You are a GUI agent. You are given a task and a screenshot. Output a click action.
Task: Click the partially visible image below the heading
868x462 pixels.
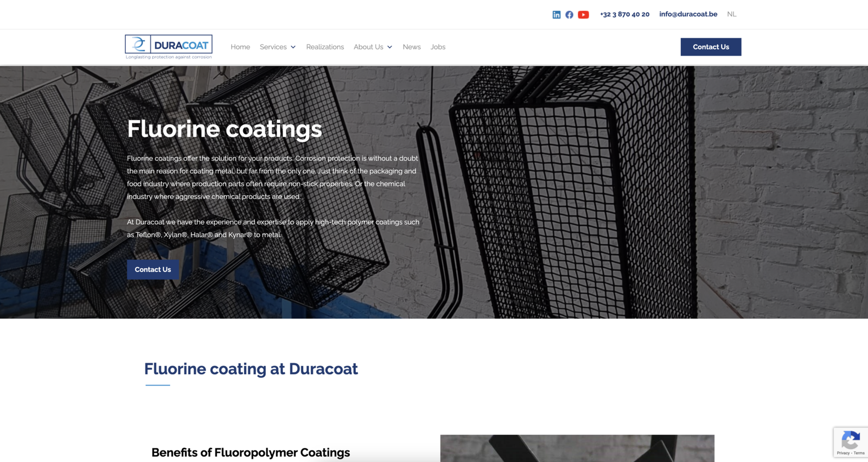pos(577,448)
